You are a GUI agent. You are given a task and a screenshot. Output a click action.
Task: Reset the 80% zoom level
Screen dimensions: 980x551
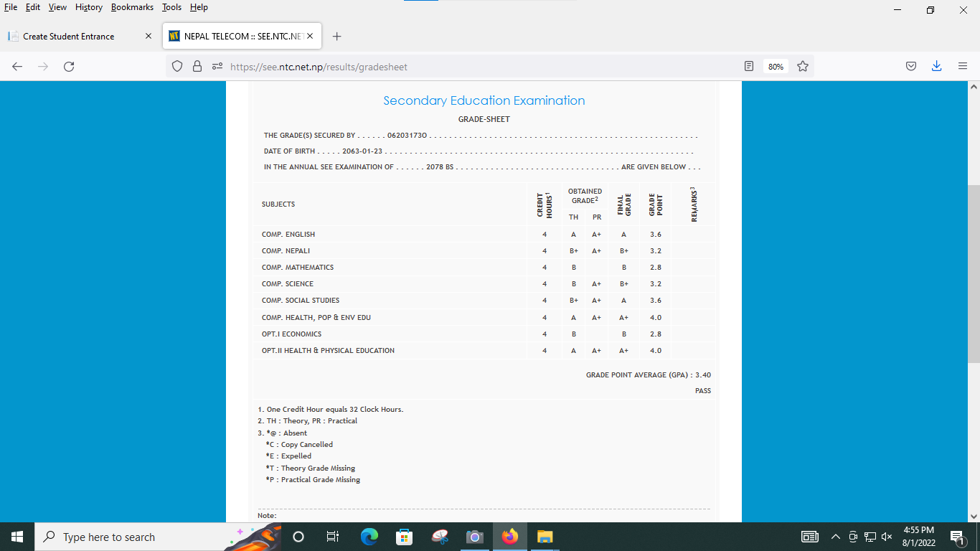pos(776,67)
